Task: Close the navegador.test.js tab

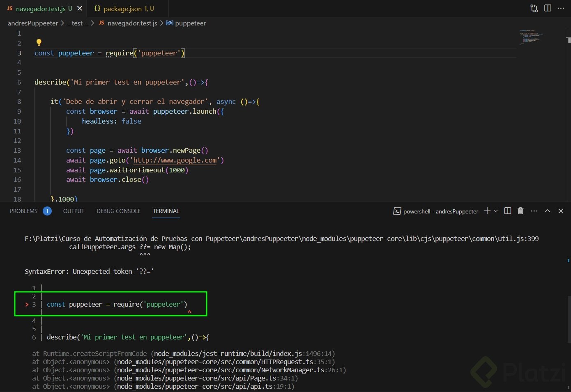Action: point(80,8)
